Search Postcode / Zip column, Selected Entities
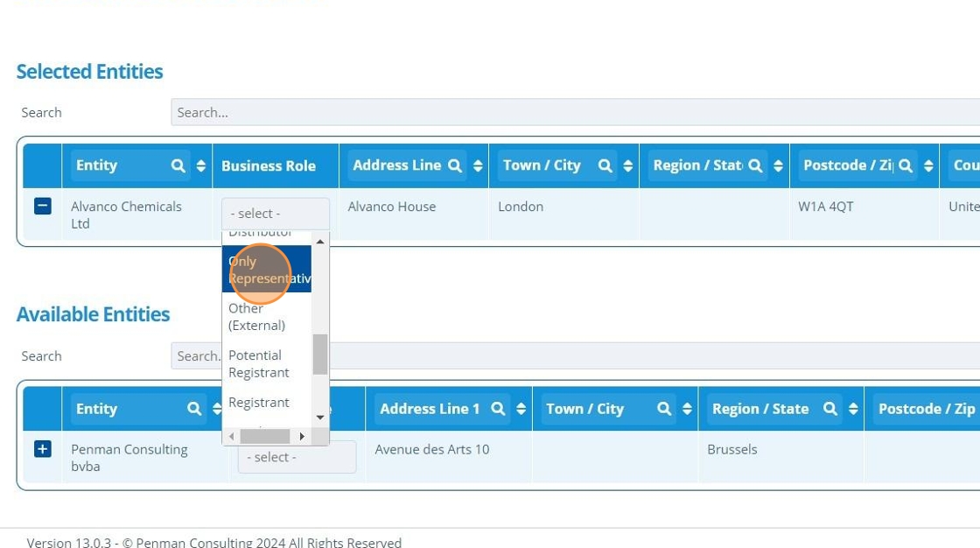The height and width of the screenshot is (548, 980). 906,165
